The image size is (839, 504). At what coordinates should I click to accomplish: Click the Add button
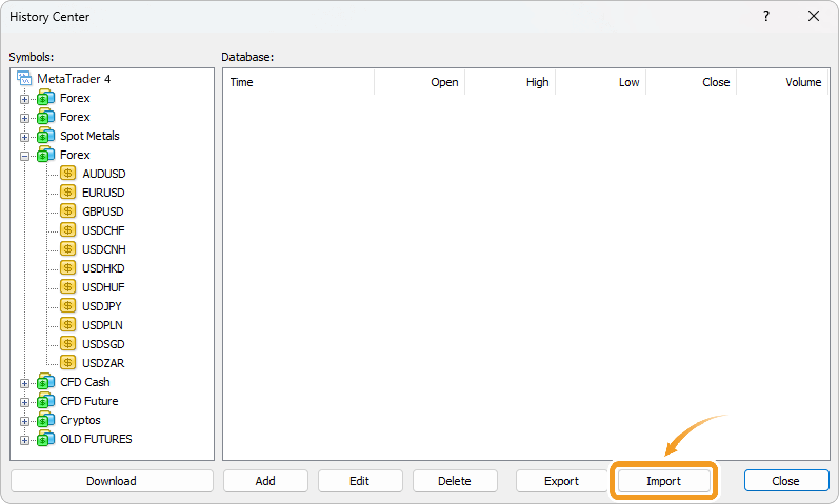click(265, 481)
